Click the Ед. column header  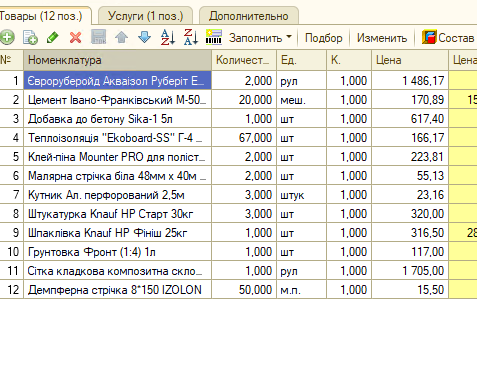click(302, 60)
